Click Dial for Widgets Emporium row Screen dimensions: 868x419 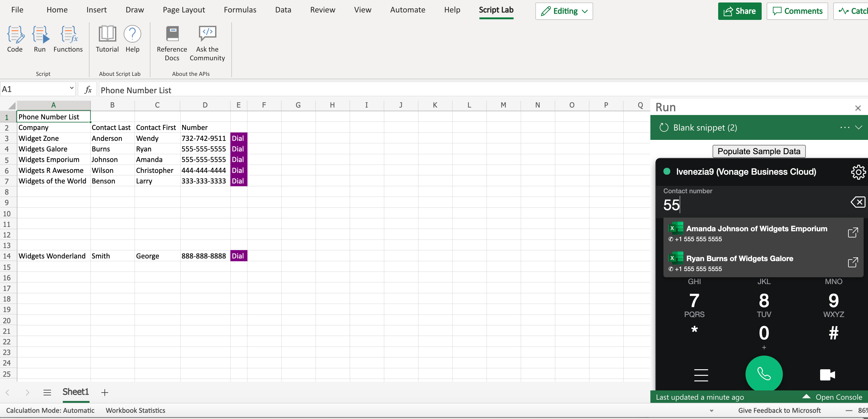point(238,159)
